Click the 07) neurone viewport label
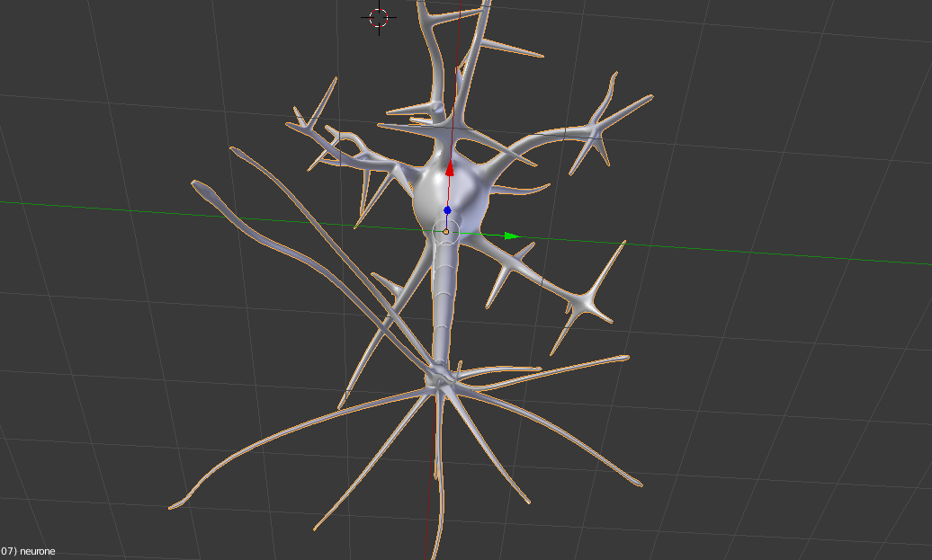This screenshot has width=932, height=560. [27, 549]
